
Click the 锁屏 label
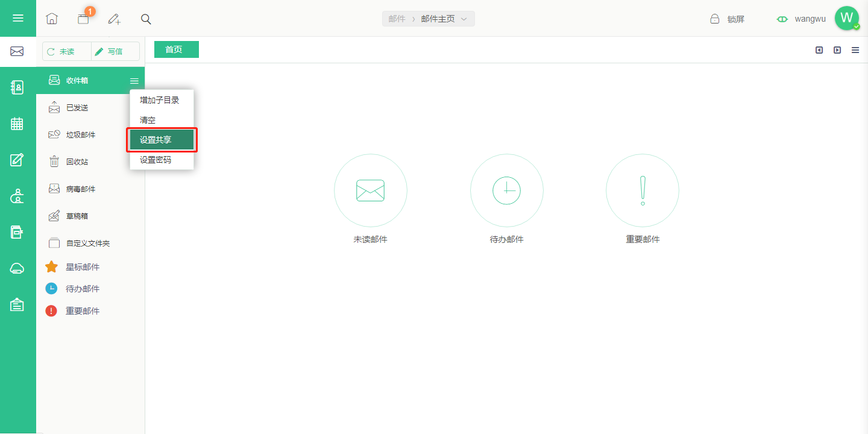pos(736,19)
